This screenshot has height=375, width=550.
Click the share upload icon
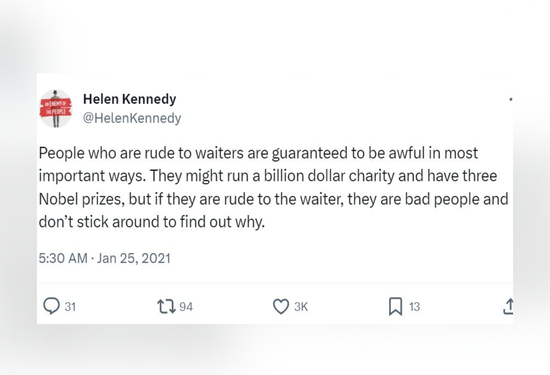(x=508, y=306)
